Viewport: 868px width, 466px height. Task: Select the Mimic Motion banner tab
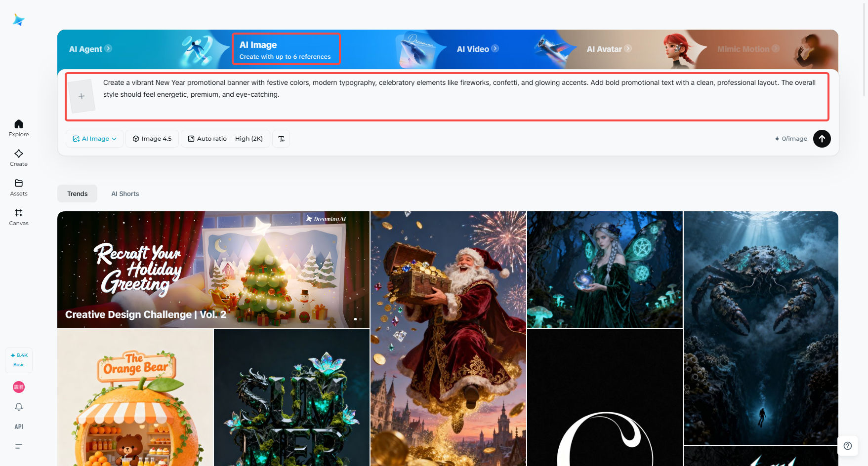click(x=748, y=49)
